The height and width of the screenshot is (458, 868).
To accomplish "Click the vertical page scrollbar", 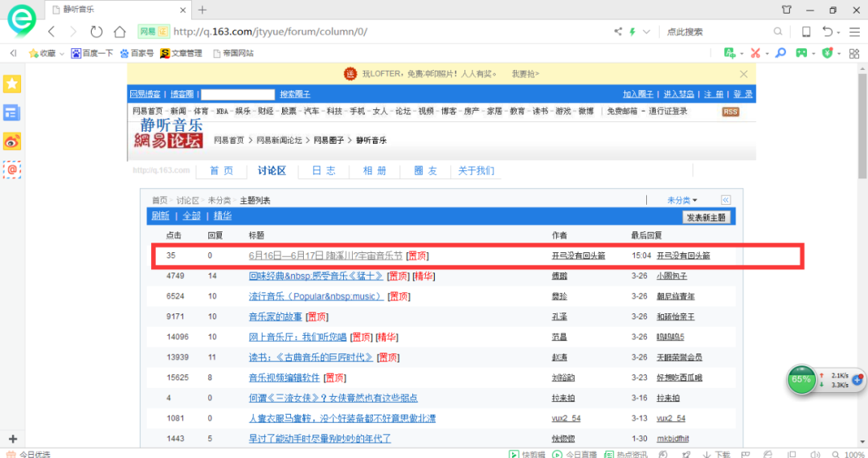I will pyautogui.click(x=862, y=126).
